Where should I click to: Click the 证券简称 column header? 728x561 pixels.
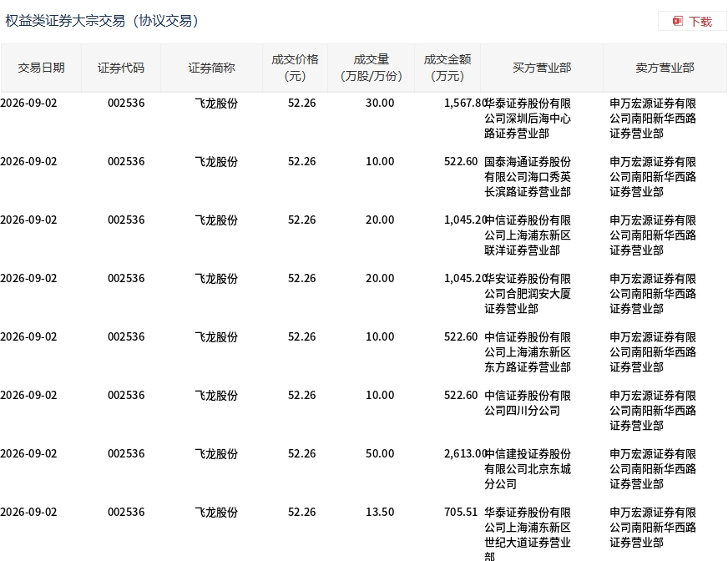211,68
